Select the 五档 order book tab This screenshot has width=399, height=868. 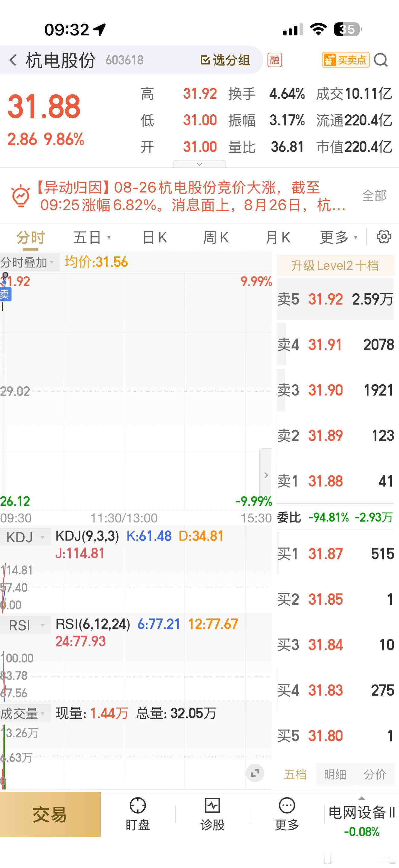pos(295,774)
